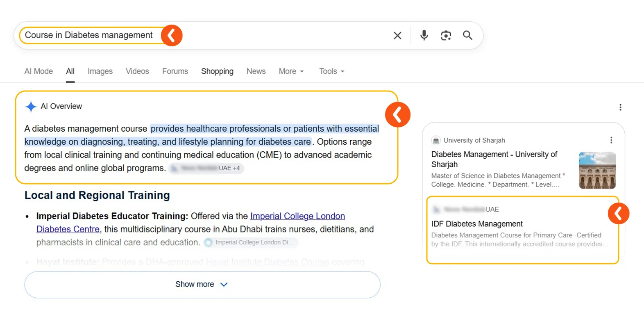The image size is (644, 310).
Task: Open the News tab
Action: (x=256, y=71)
